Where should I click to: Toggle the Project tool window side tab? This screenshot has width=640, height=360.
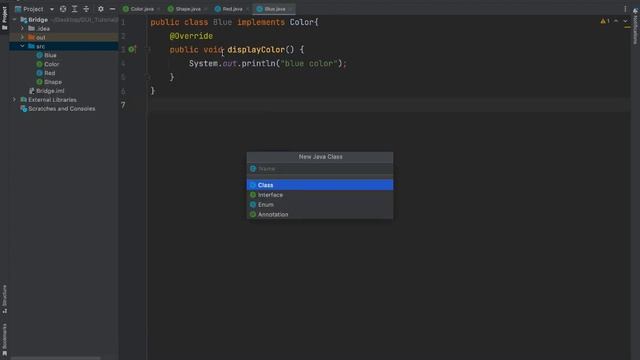(x=4, y=18)
